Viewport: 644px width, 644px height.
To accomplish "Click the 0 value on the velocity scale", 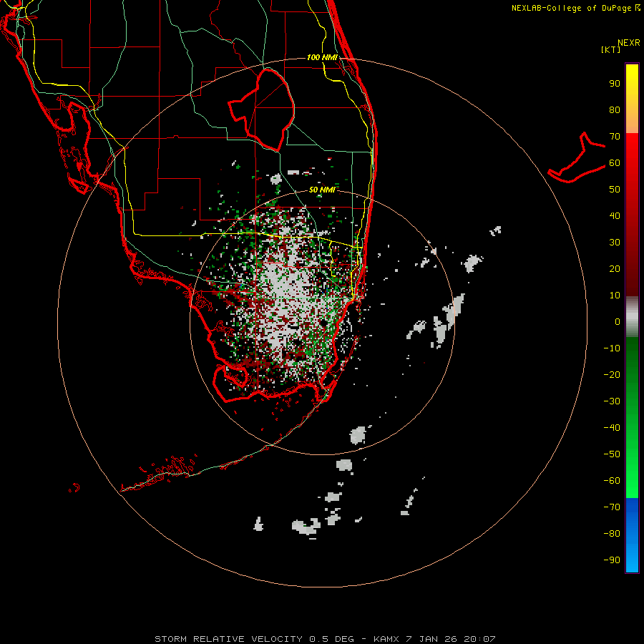I will pos(618,321).
